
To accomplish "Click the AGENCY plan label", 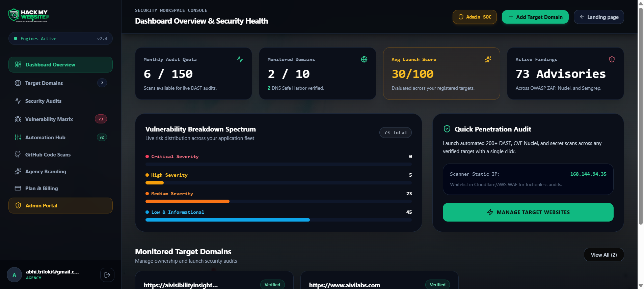I will [x=33, y=278].
